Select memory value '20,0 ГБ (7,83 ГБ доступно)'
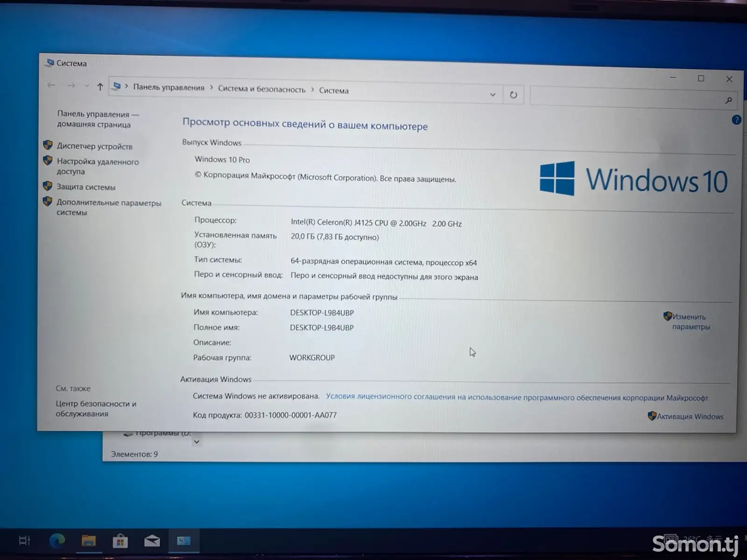This screenshot has width=747, height=560. tap(335, 237)
